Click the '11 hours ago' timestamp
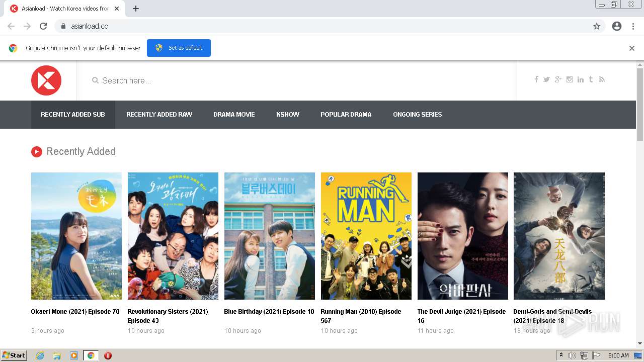Screen dimensions: 644x362 (436, 331)
